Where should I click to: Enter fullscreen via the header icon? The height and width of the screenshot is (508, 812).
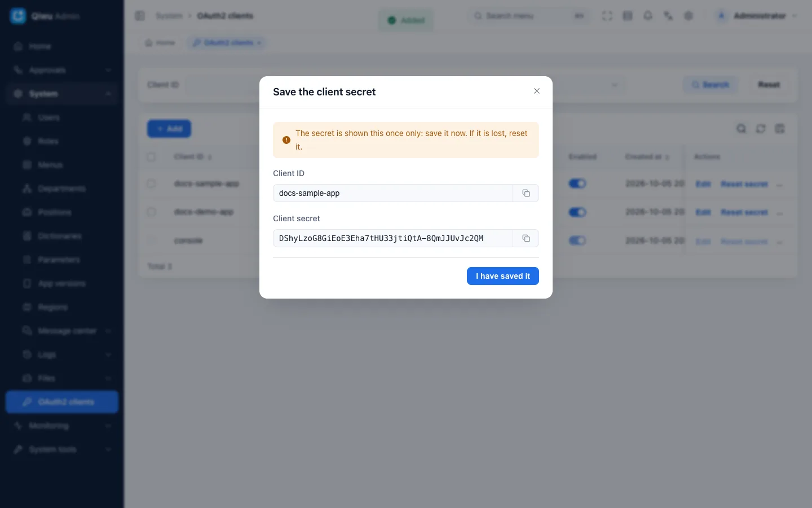(607, 16)
